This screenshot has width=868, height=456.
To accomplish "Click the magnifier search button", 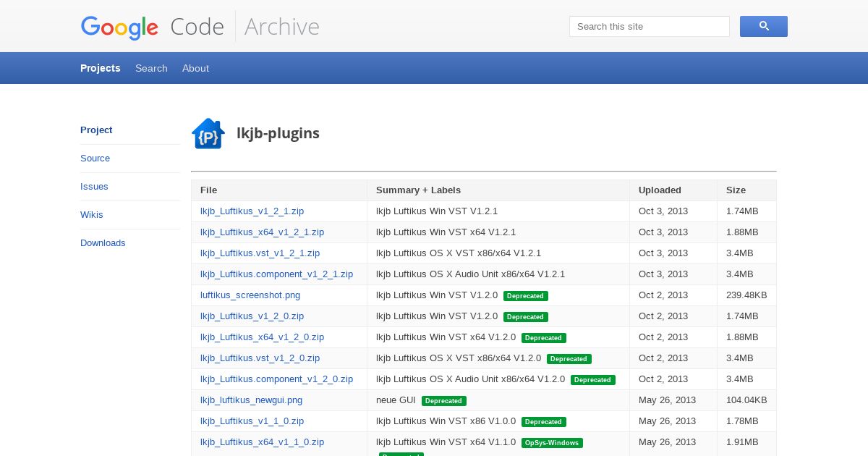I will pyautogui.click(x=763, y=26).
